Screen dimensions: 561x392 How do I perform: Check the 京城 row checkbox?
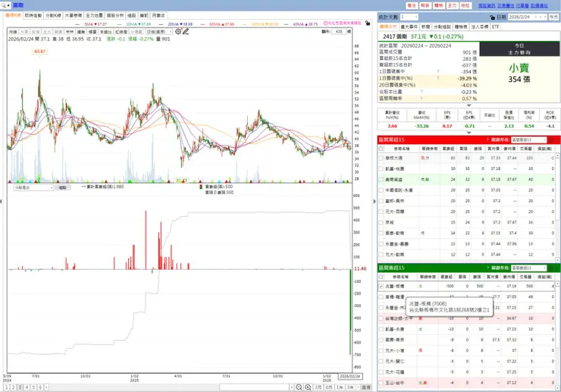(x=381, y=222)
